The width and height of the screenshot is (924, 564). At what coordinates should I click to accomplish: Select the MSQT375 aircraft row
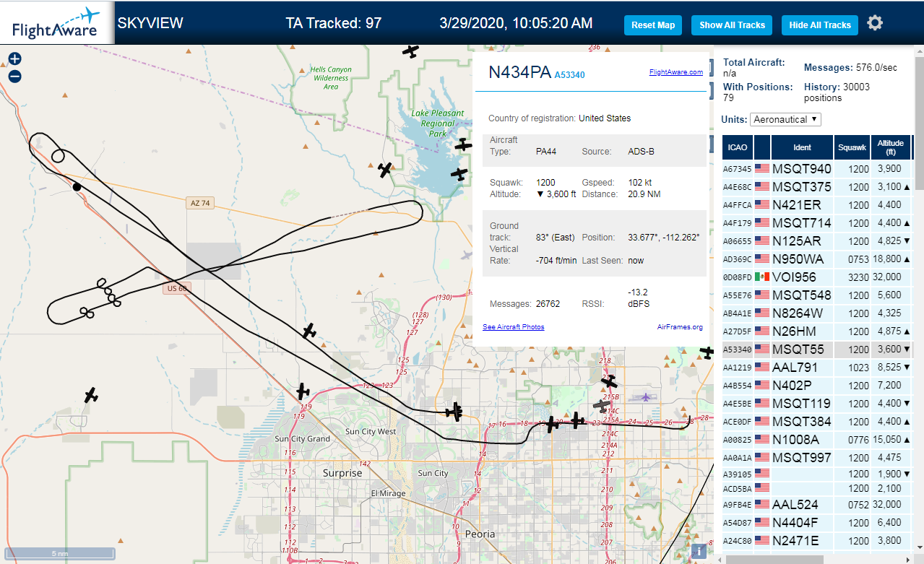[x=817, y=187]
